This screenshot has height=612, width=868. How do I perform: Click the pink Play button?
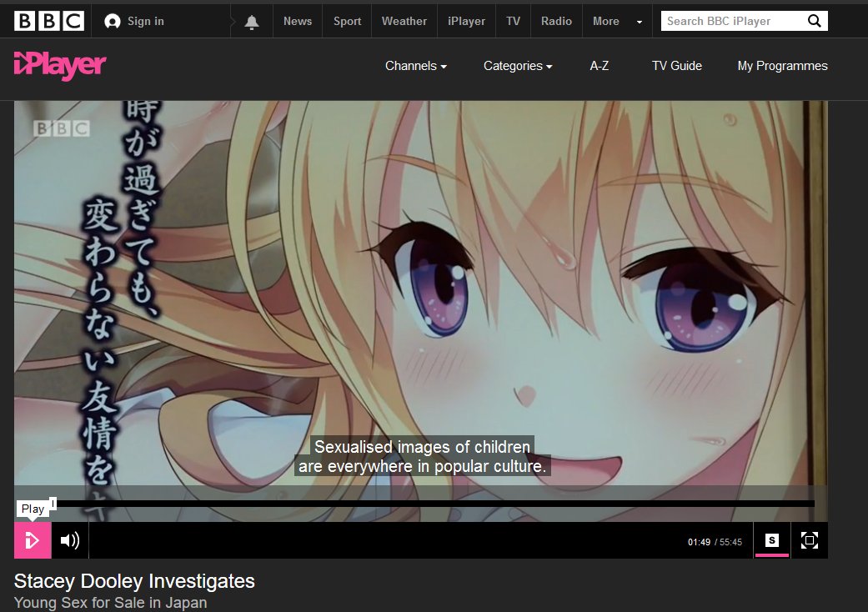tap(33, 540)
